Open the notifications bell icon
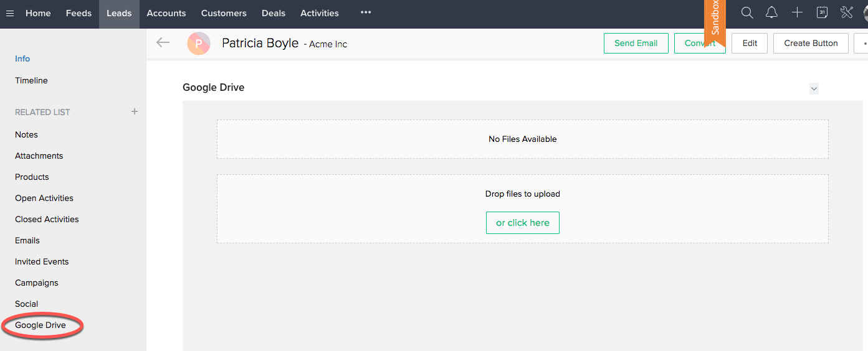868x351 pixels. point(771,13)
